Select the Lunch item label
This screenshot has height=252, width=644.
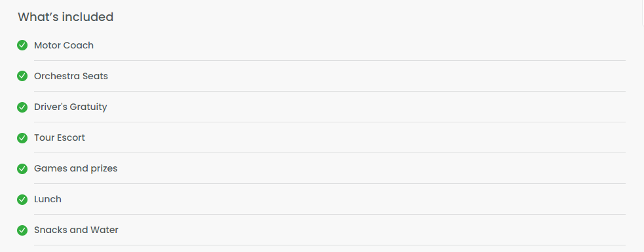coord(48,199)
